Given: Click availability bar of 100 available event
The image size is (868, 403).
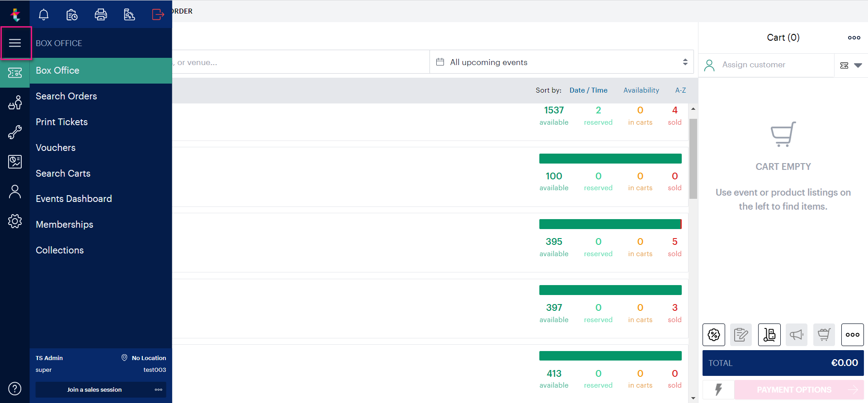Looking at the screenshot, I should coord(610,159).
